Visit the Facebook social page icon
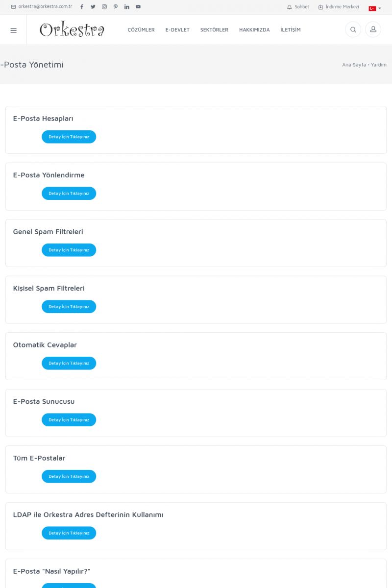Viewport: 392px width, 588px height. [82, 7]
